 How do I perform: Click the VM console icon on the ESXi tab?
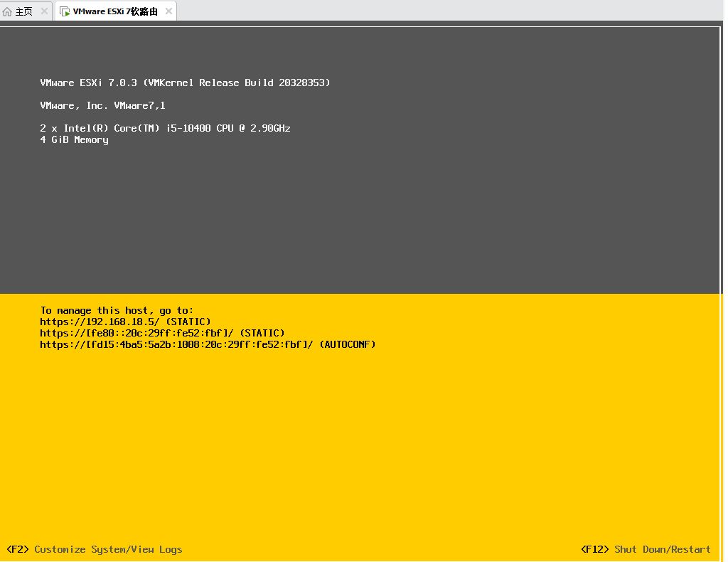coord(65,11)
